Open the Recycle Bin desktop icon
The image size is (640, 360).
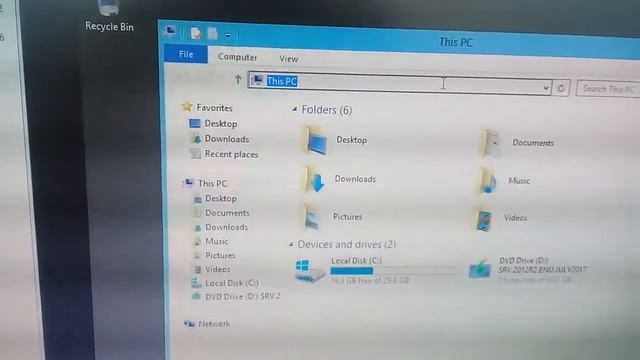tap(109, 16)
